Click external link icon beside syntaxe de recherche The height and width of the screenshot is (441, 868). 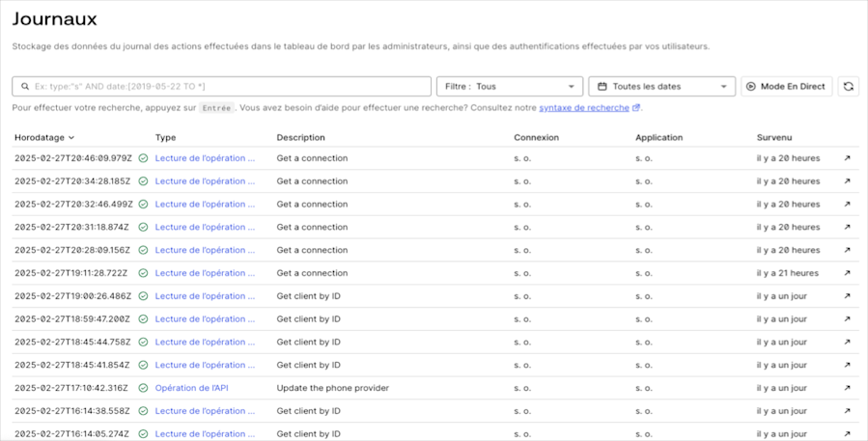(x=636, y=107)
